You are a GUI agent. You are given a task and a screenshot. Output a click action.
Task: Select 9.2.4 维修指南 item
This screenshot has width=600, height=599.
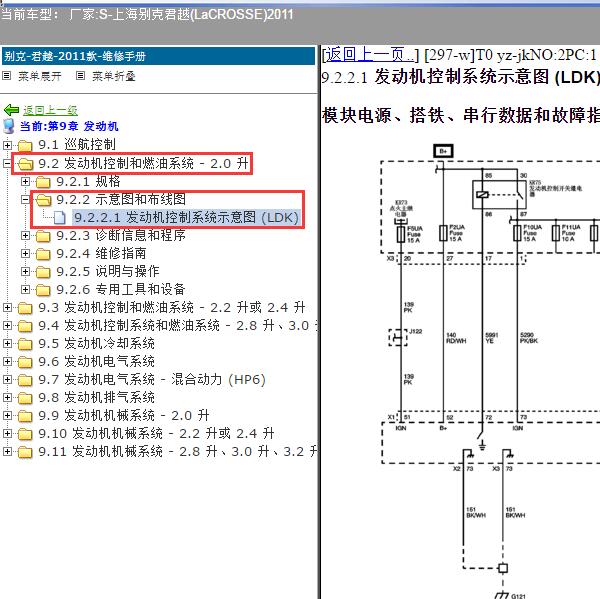pyautogui.click(x=101, y=253)
